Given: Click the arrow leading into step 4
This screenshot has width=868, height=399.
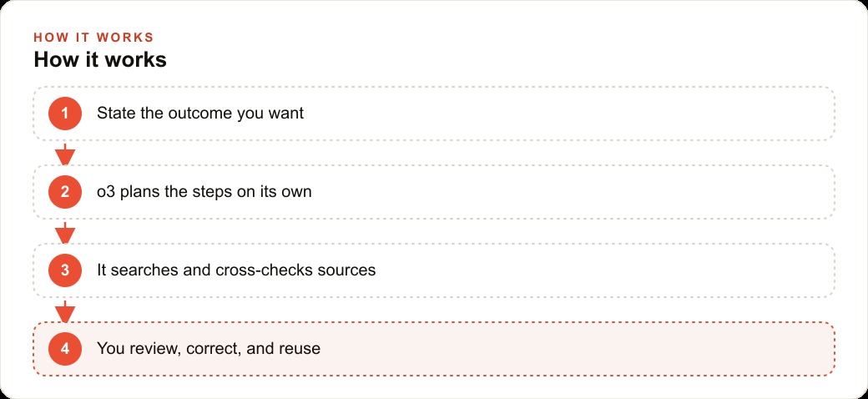Looking at the screenshot, I should click(65, 311).
